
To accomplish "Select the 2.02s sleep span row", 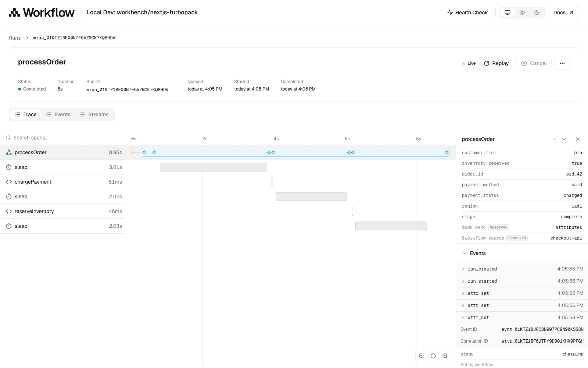I will (62, 197).
